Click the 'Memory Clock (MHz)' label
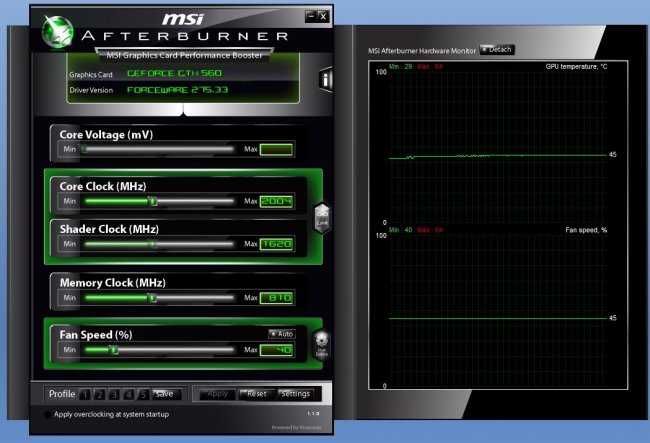 113,283
